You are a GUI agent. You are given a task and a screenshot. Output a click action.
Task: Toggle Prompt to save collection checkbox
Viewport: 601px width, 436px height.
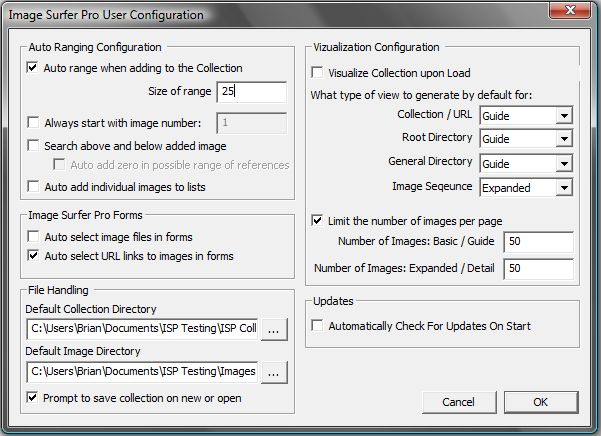click(x=33, y=397)
